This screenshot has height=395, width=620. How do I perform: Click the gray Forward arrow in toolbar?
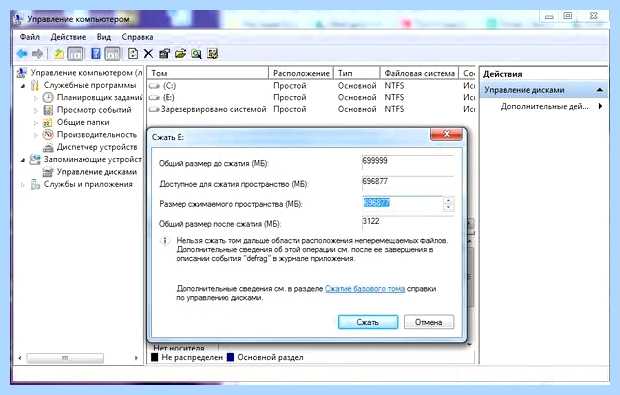click(x=38, y=53)
